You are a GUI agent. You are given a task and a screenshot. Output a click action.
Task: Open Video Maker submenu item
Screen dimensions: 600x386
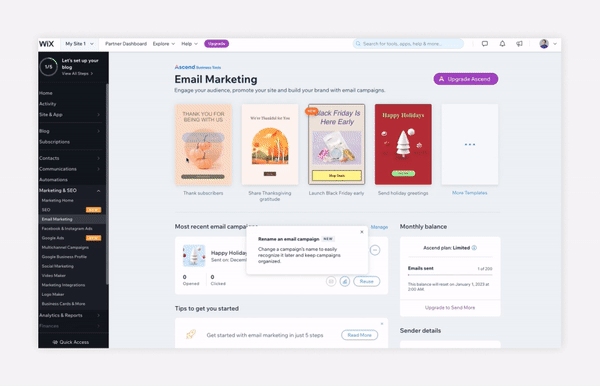54,276
